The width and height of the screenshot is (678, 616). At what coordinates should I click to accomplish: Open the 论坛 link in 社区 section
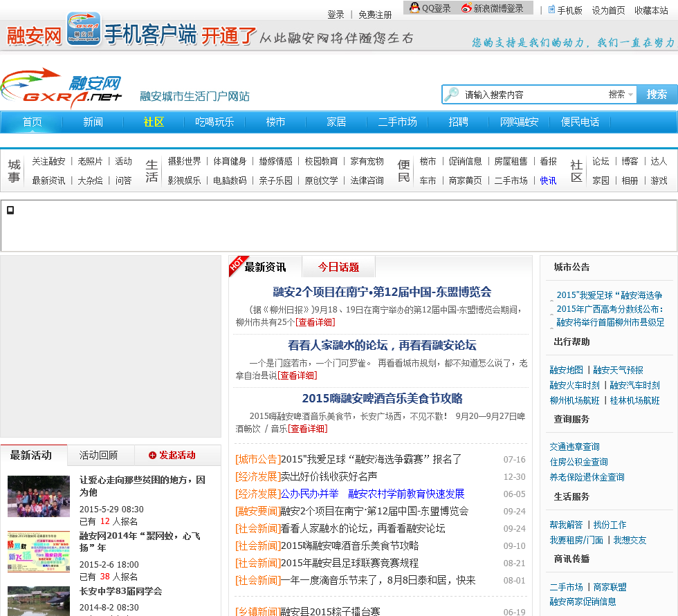tap(601, 162)
